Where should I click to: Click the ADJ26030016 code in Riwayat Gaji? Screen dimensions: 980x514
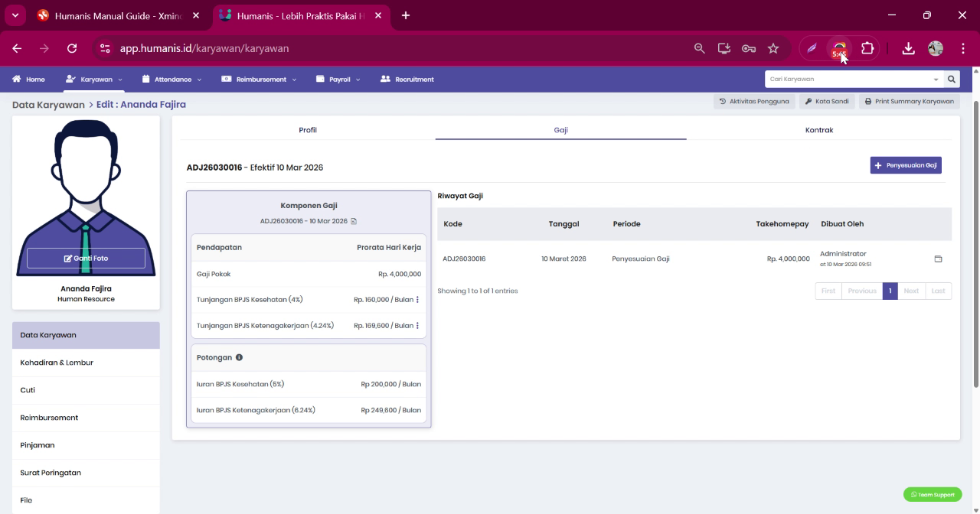464,259
